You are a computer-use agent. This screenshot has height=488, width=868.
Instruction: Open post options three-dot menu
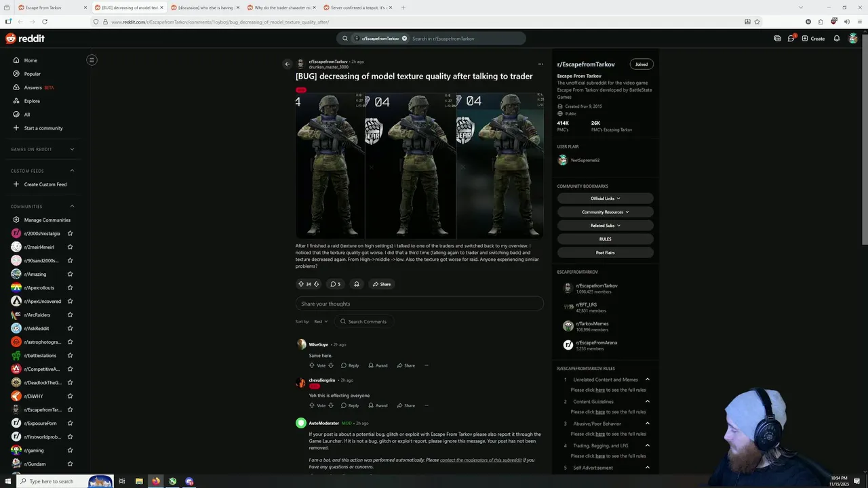coord(540,64)
